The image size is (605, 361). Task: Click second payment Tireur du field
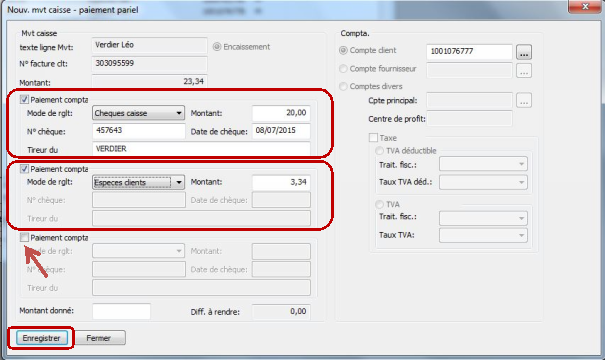(x=201, y=218)
